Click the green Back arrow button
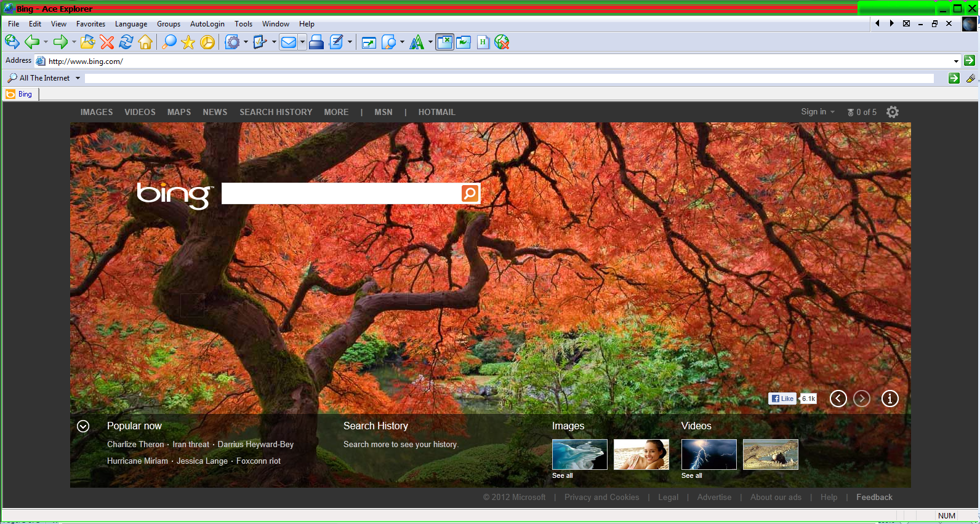This screenshot has height=524, width=980. point(32,42)
